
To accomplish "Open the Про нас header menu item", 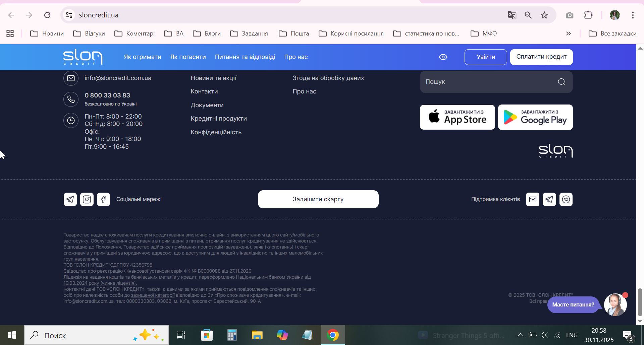I will point(296,57).
